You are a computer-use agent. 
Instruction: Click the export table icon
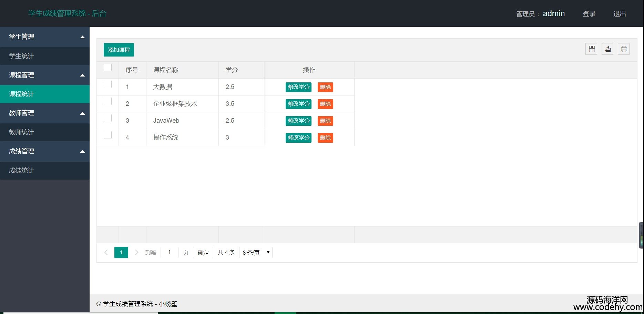click(x=608, y=49)
